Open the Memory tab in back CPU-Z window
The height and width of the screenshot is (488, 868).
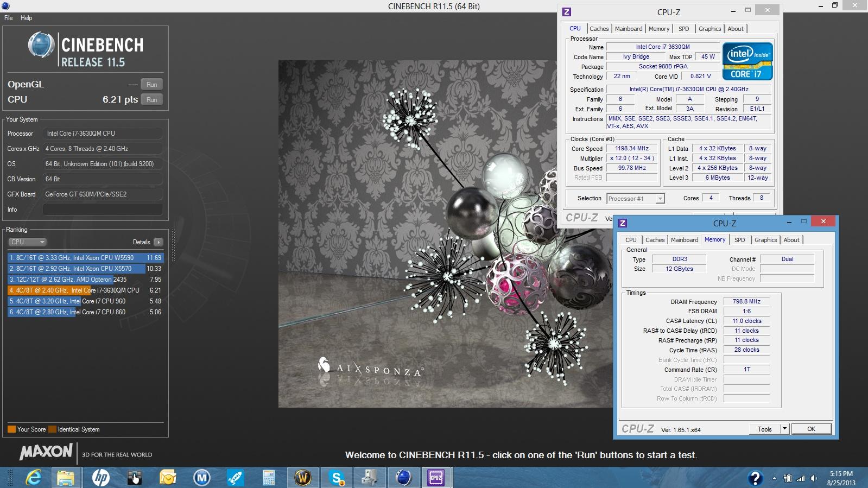(659, 29)
